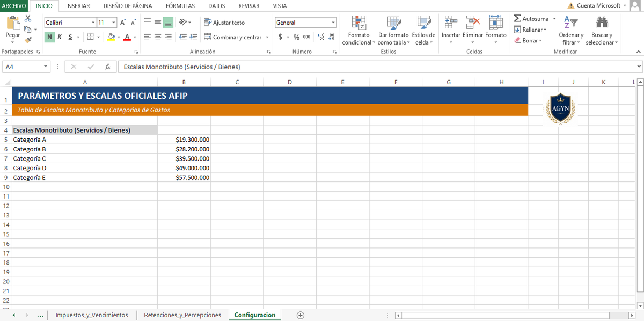This screenshot has width=644, height=321.
Task: Click the Insertar cells icon
Action: point(451,22)
